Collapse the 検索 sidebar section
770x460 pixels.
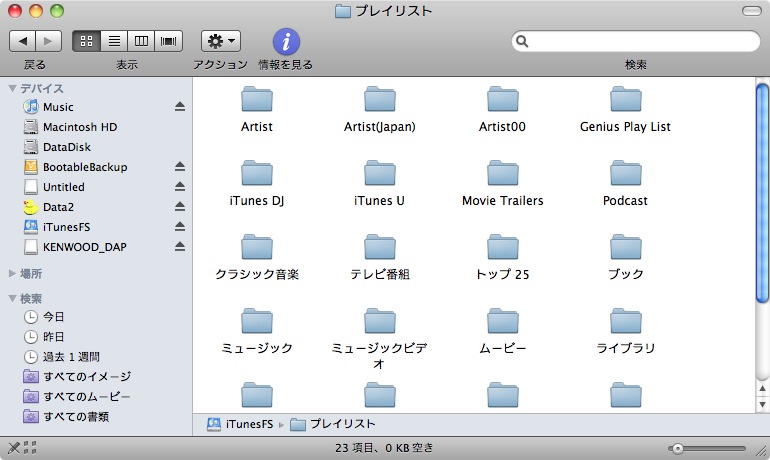pyautogui.click(x=12, y=298)
